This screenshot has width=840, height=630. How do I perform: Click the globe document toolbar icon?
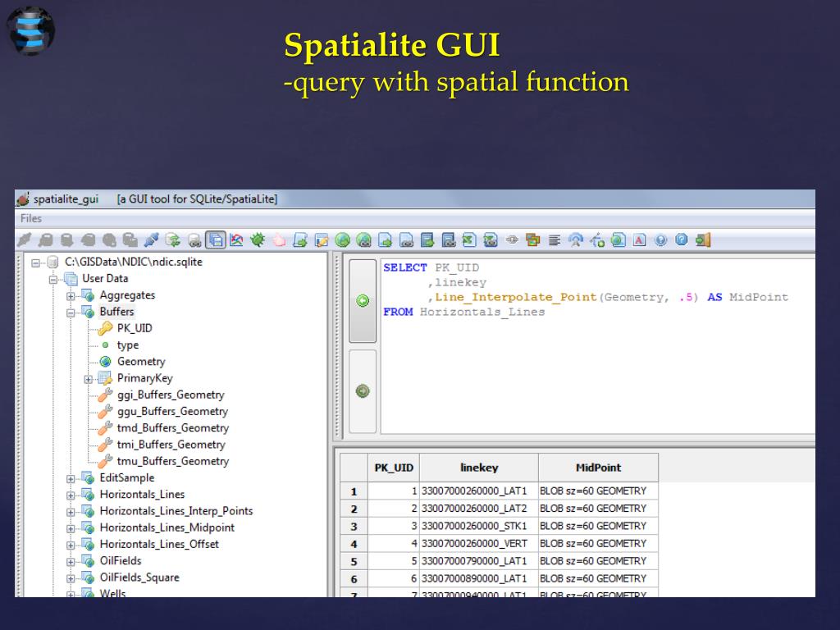point(619,240)
